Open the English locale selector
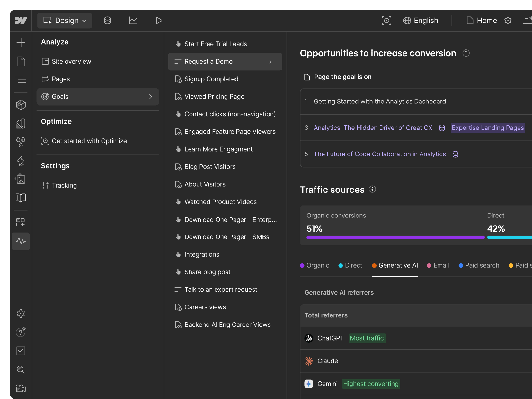This screenshot has height=399, width=532. point(421,21)
